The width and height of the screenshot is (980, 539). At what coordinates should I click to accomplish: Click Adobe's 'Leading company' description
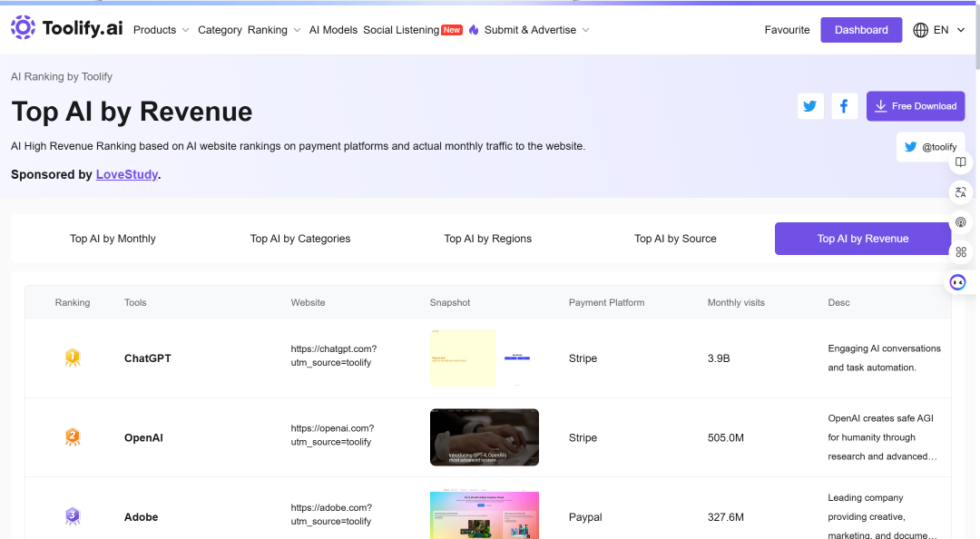(882, 516)
